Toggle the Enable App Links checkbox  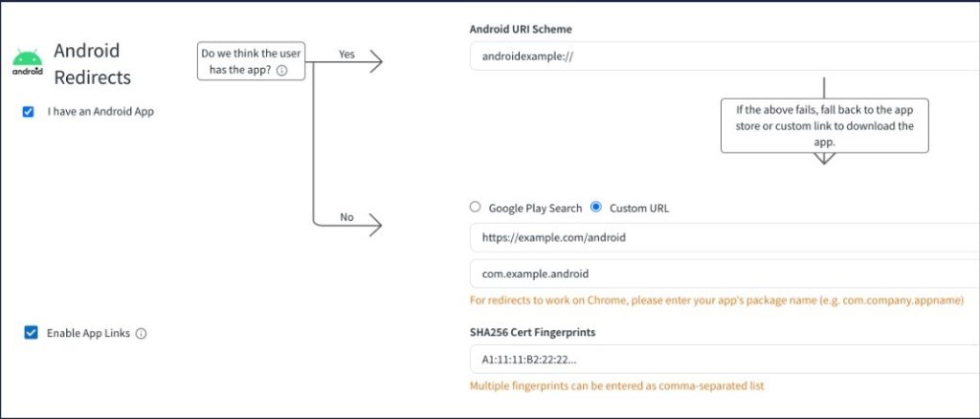pos(31,333)
